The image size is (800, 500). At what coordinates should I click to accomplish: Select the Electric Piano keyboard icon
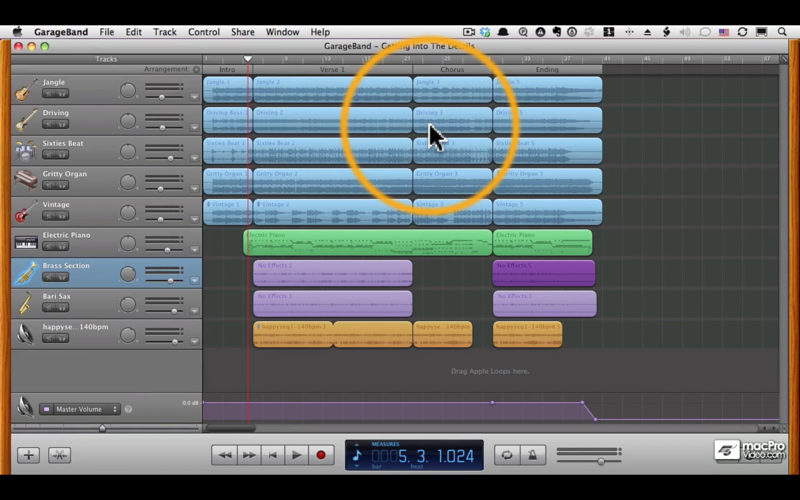click(26, 242)
